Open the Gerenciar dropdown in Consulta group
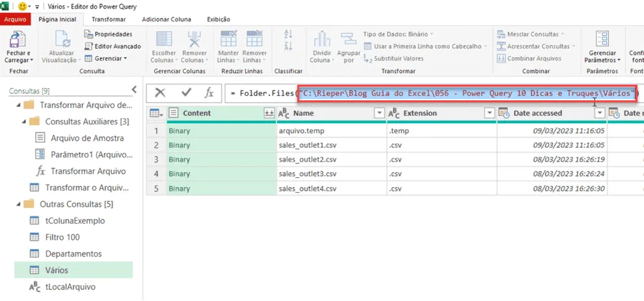644x301 pixels. [106, 59]
